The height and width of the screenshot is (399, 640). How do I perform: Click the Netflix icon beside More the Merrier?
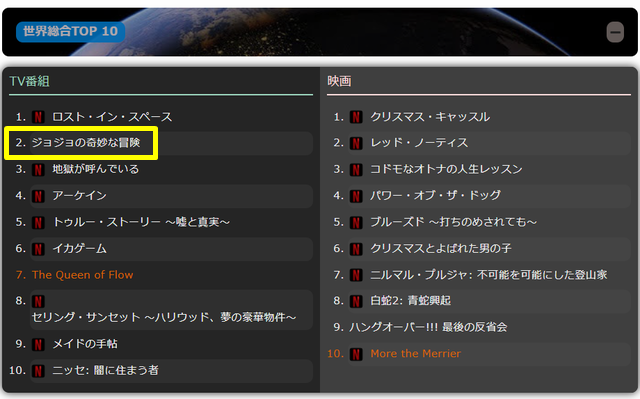[356, 354]
